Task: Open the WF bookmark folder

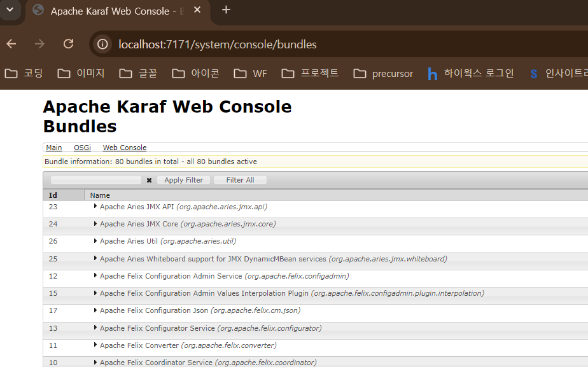Action: [250, 74]
